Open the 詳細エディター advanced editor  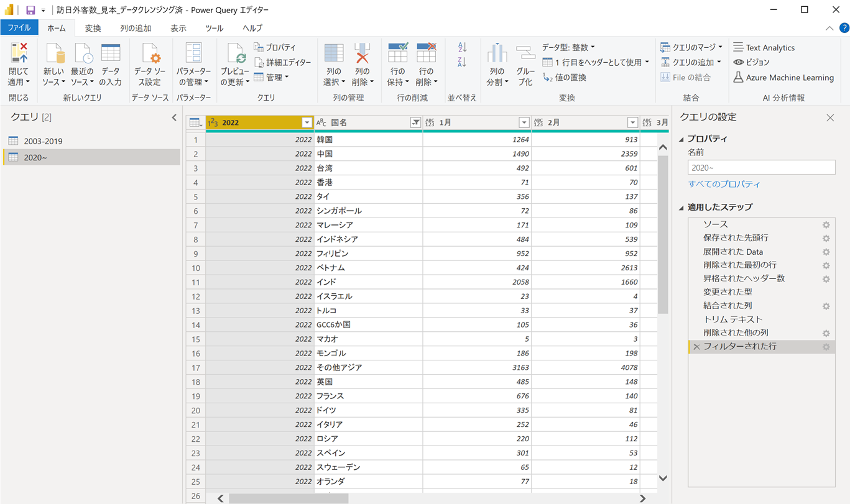point(283,62)
